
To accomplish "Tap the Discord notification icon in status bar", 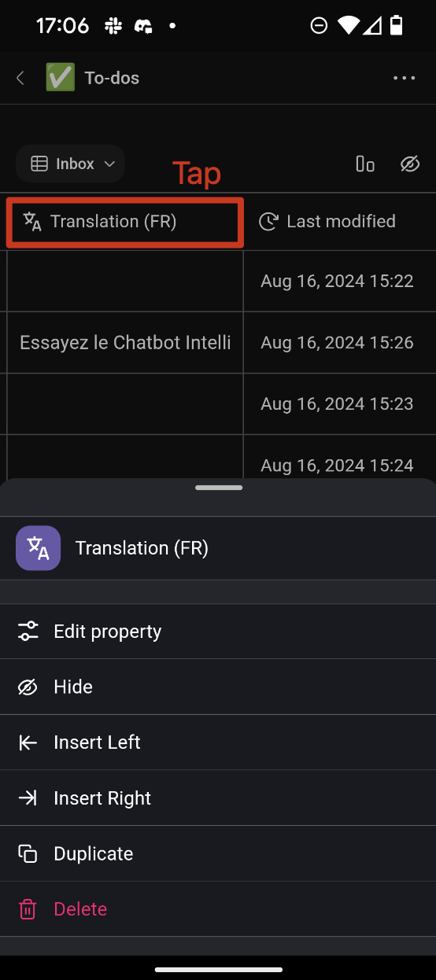I will (143, 26).
